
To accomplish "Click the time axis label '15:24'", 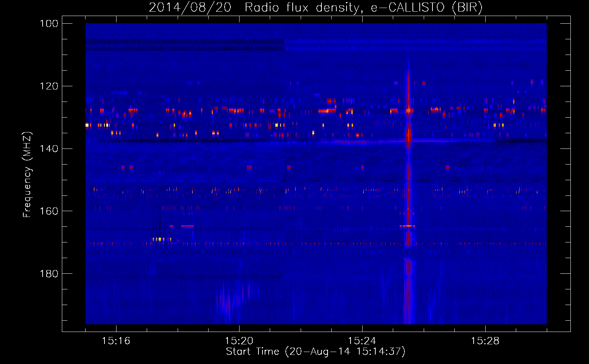I will pos(362,341).
